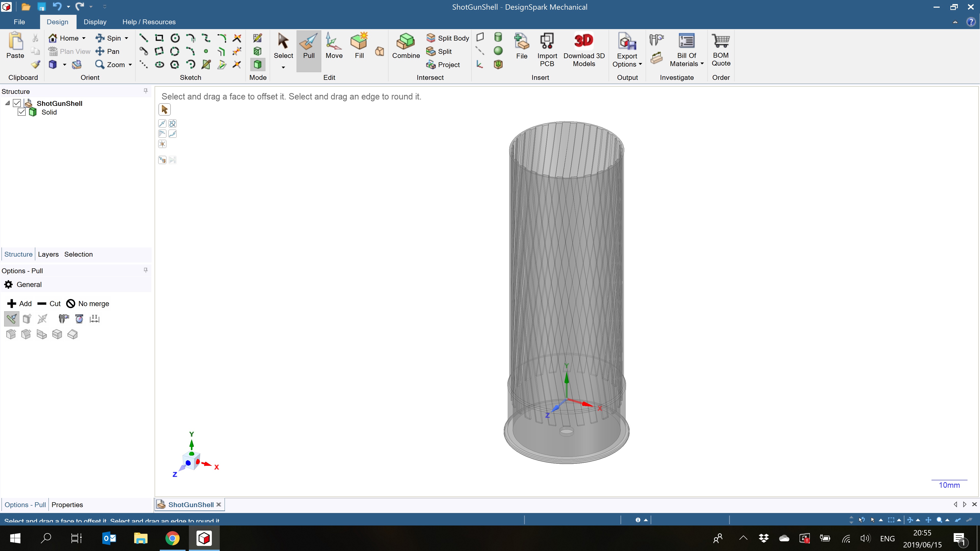
Task: Open the Select tool dropdown arrow
Action: coord(284,67)
